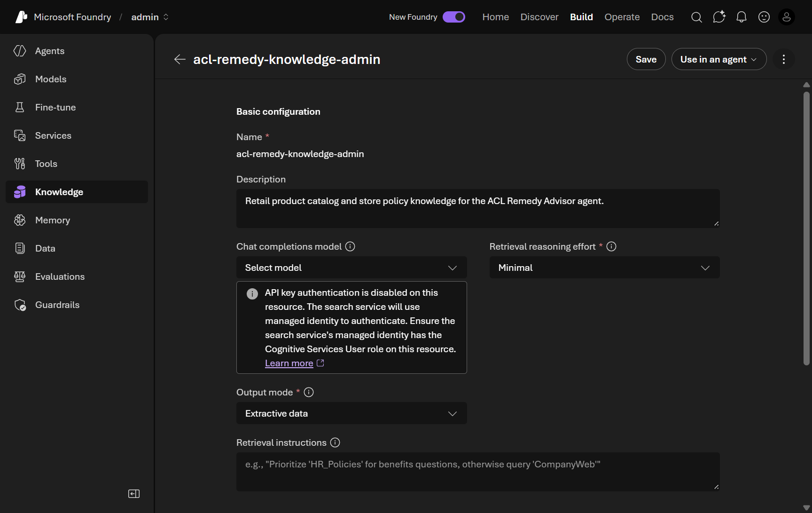Viewport: 812px width, 513px height.
Task: Open Models in the sidebar
Action: pos(77,79)
